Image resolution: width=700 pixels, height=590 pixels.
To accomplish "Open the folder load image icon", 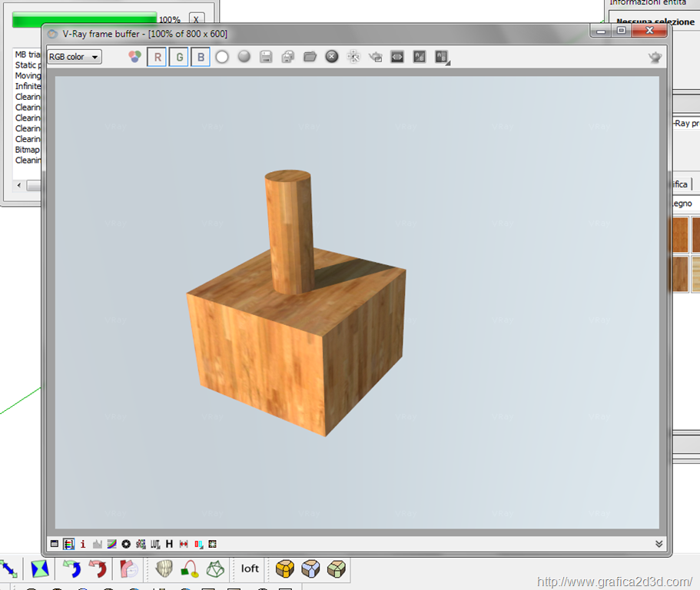I will (x=310, y=57).
